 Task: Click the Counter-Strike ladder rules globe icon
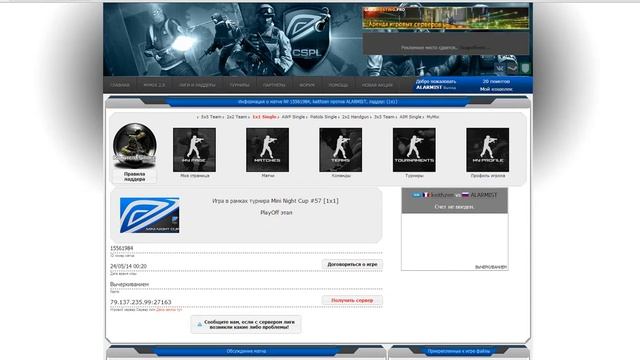135,145
